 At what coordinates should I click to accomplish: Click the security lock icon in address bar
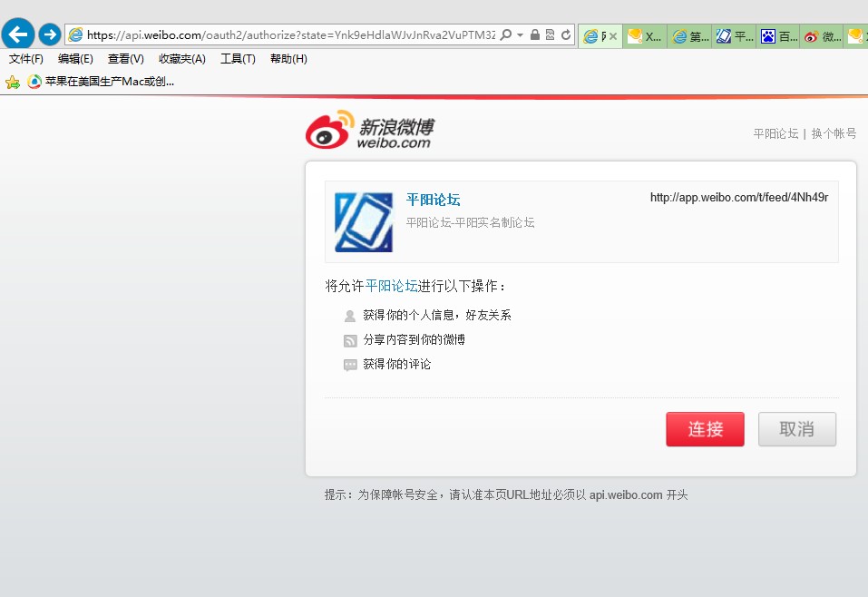[x=535, y=34]
